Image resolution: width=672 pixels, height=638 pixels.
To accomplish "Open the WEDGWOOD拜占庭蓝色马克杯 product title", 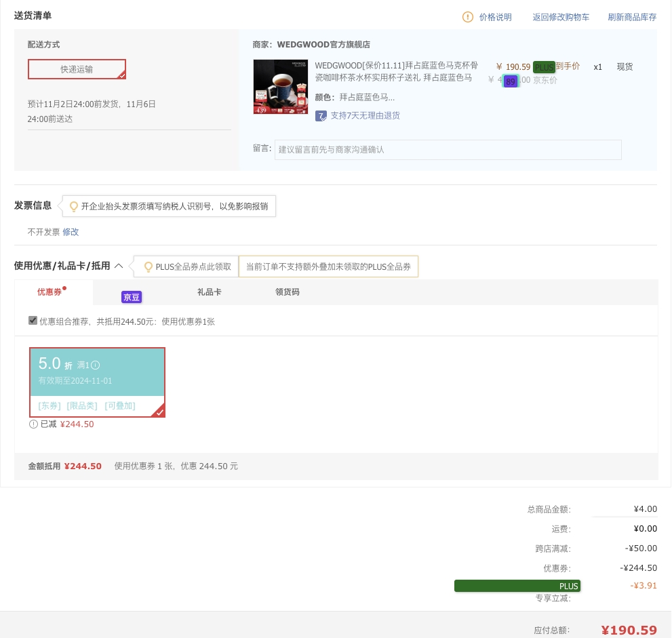I will point(397,72).
